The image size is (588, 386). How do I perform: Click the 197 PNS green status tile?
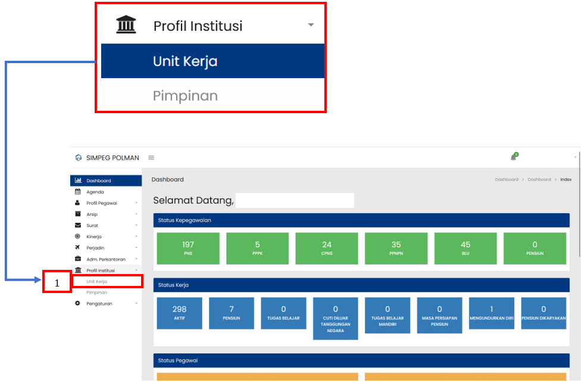tap(188, 248)
